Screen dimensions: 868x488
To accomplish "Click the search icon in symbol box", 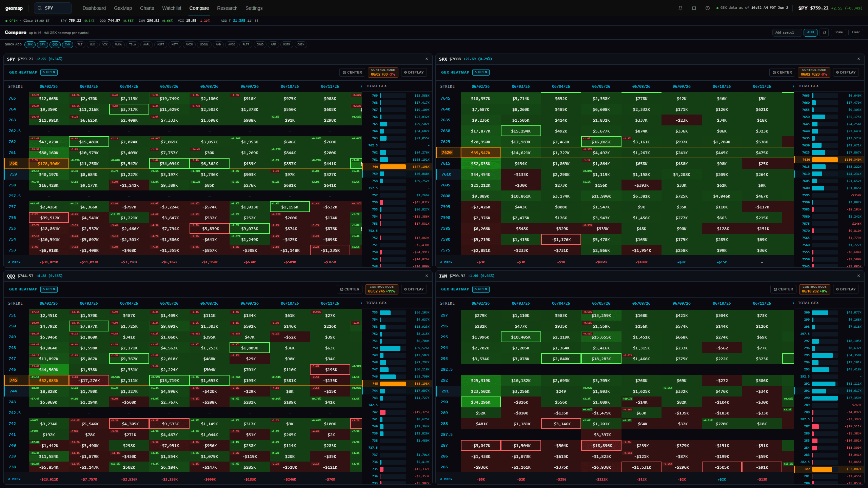I will [x=40, y=8].
